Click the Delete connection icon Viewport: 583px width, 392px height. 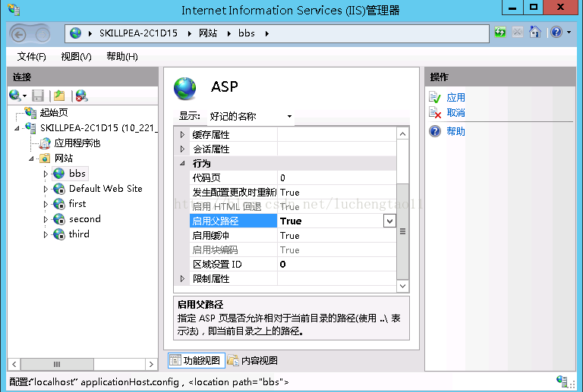point(81,96)
